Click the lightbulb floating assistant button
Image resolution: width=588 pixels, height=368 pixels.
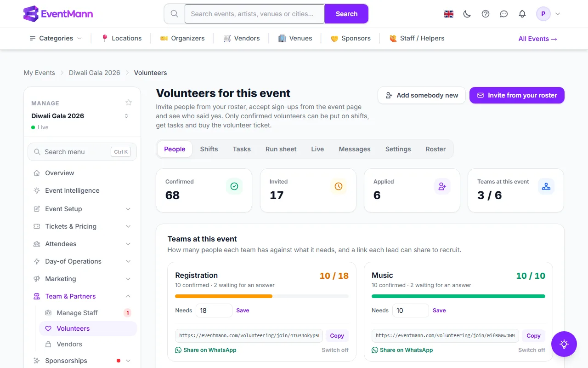coord(564,344)
